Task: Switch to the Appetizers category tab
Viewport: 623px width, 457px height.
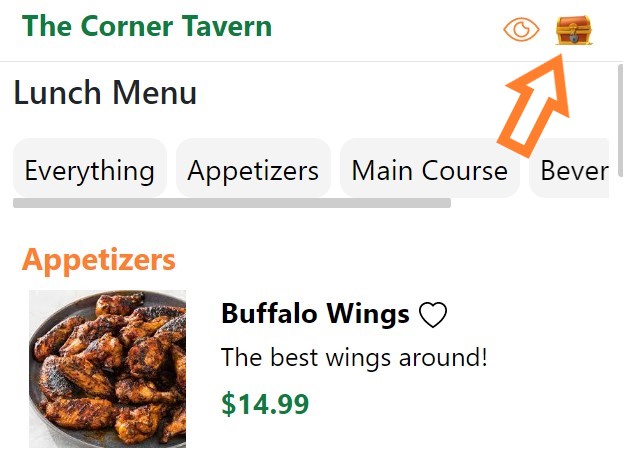Action: click(x=253, y=170)
